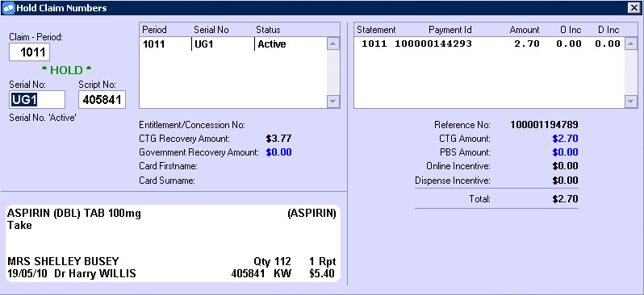The height and width of the screenshot is (295, 644).
Task: Focus the Serial No input with UG1
Action: coord(37,100)
